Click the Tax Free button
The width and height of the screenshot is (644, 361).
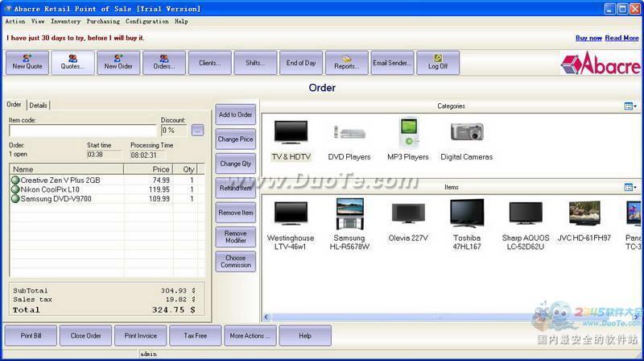(x=196, y=335)
